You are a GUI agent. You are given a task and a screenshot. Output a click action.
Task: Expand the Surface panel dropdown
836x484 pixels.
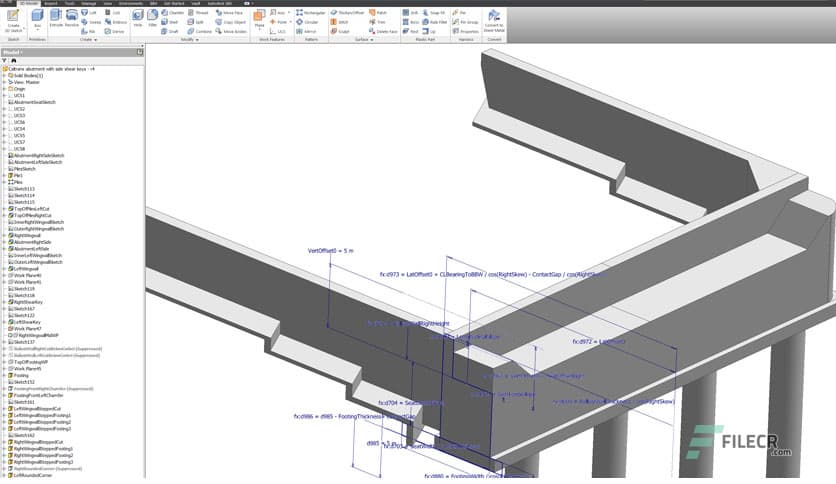tap(372, 39)
